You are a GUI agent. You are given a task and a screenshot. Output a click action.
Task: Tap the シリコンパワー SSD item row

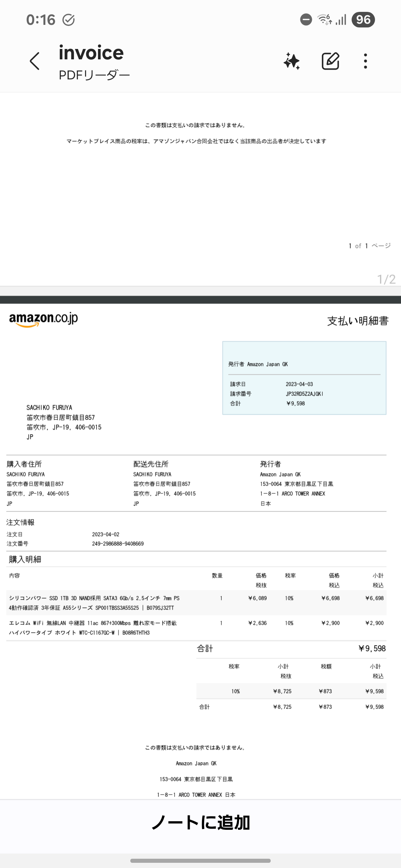point(94,603)
